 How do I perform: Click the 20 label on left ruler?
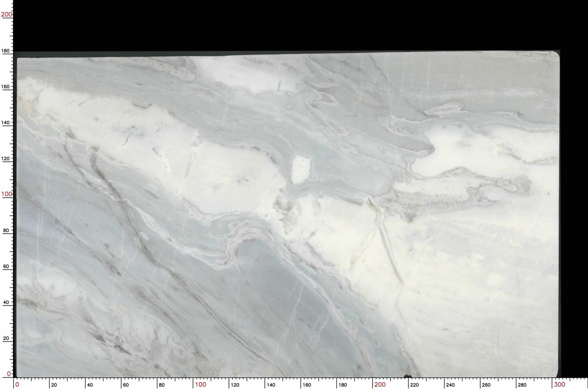click(x=6, y=338)
